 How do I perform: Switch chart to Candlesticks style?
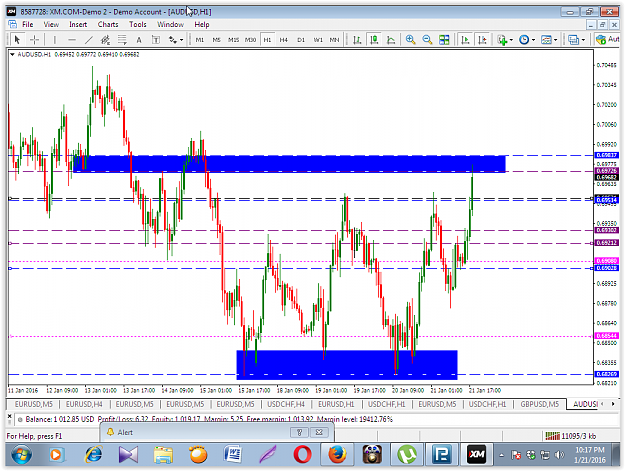pyautogui.click(x=374, y=39)
